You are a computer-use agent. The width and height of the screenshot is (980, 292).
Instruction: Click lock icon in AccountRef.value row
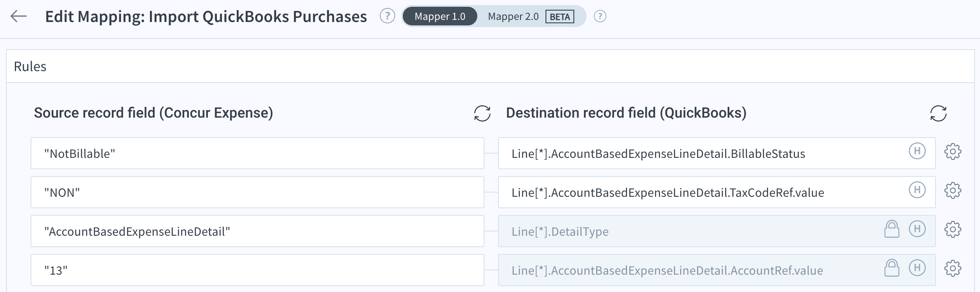891,268
